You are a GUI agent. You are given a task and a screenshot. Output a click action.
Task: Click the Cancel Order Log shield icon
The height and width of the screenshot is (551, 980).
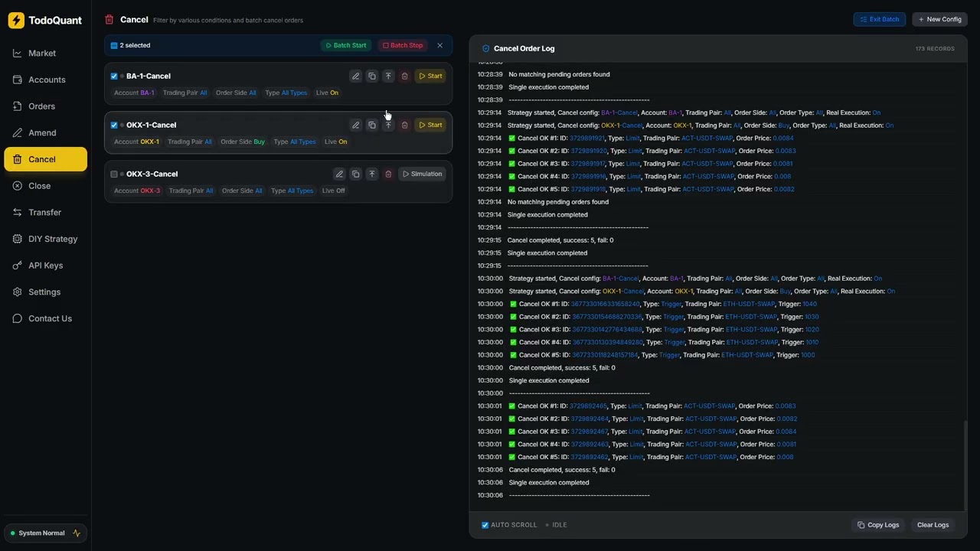(x=485, y=49)
